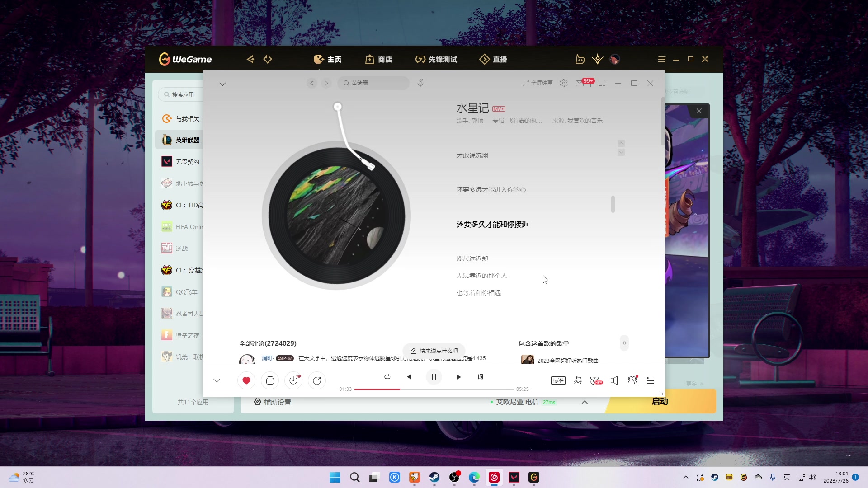Open the volume control speaker icon
The width and height of the screenshot is (868, 488).
(x=614, y=380)
